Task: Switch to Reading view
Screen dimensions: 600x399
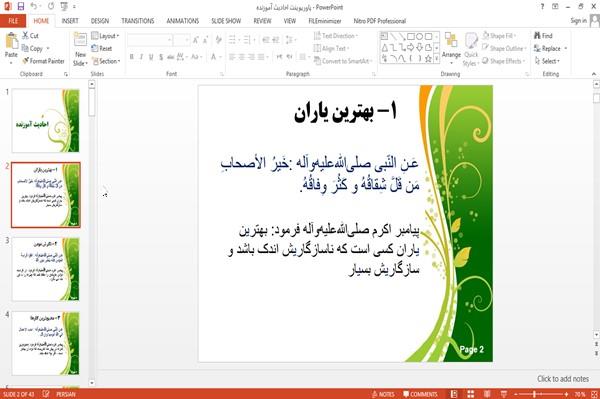Action: click(487, 394)
